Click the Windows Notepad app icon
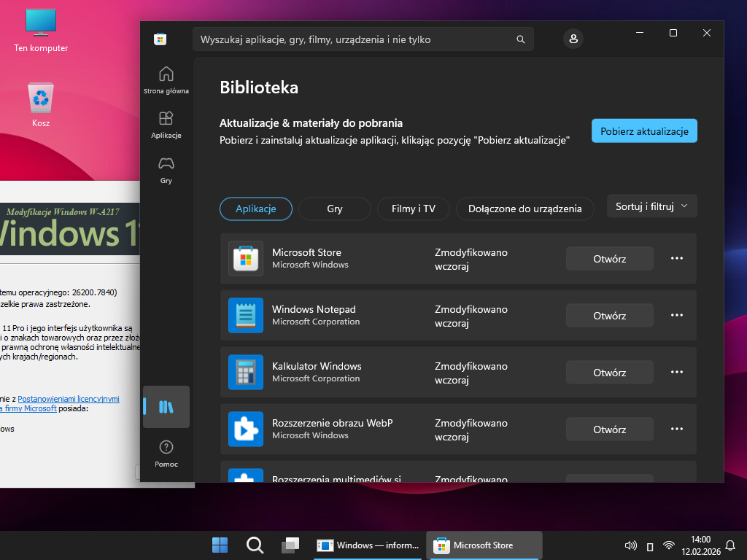This screenshot has width=747, height=560. pyautogui.click(x=246, y=315)
